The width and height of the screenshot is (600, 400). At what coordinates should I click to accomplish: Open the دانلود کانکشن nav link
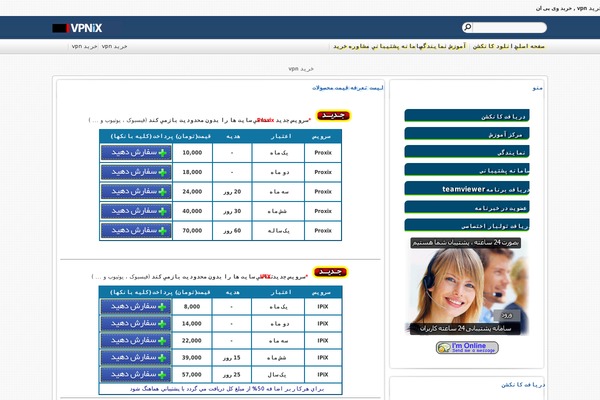[493, 46]
